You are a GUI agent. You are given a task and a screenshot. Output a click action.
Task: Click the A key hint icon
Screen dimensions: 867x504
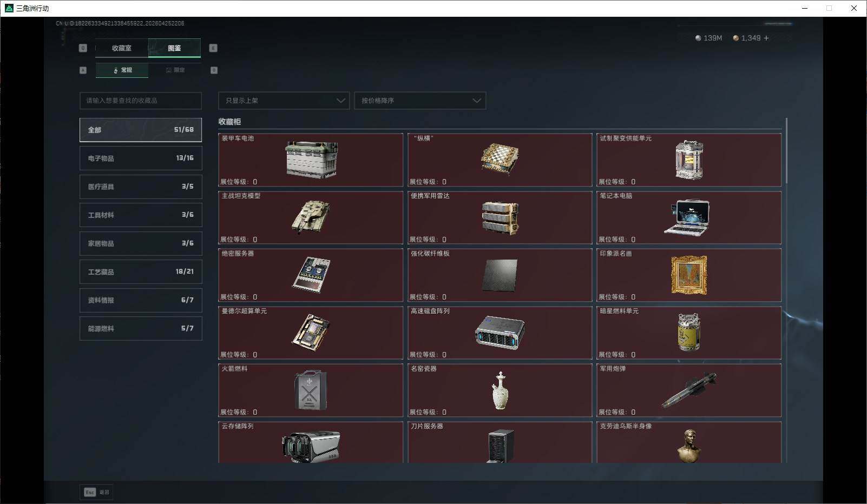point(83,70)
